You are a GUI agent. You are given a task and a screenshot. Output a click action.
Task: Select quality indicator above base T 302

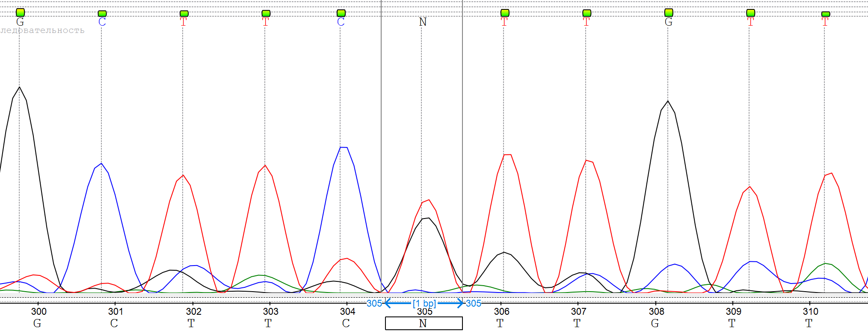(x=184, y=14)
